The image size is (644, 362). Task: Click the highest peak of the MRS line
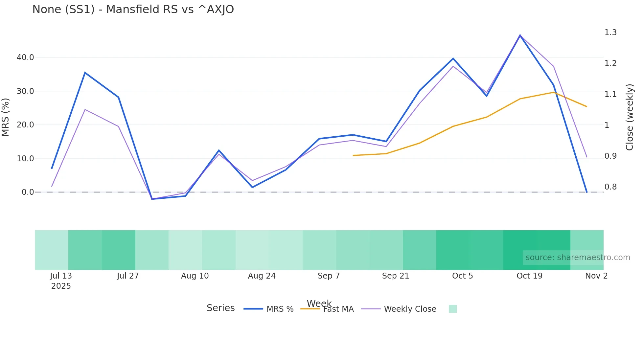520,35
